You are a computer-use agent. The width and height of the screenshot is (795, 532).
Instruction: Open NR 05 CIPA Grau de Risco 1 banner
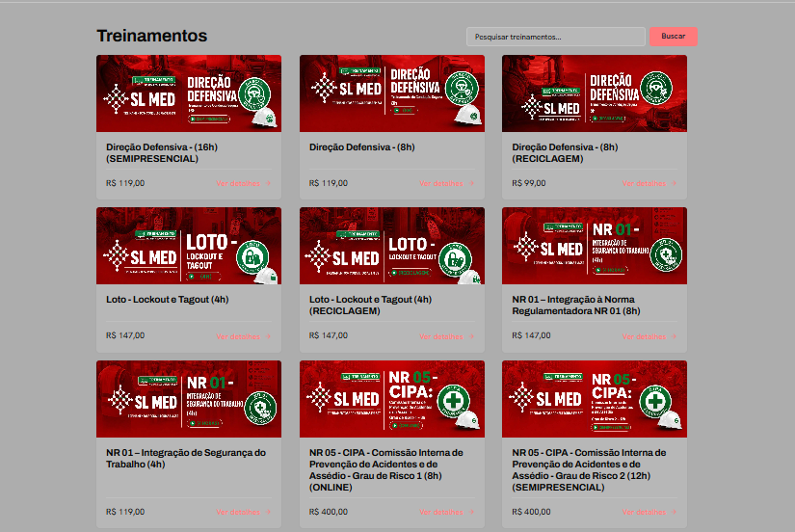coord(392,399)
